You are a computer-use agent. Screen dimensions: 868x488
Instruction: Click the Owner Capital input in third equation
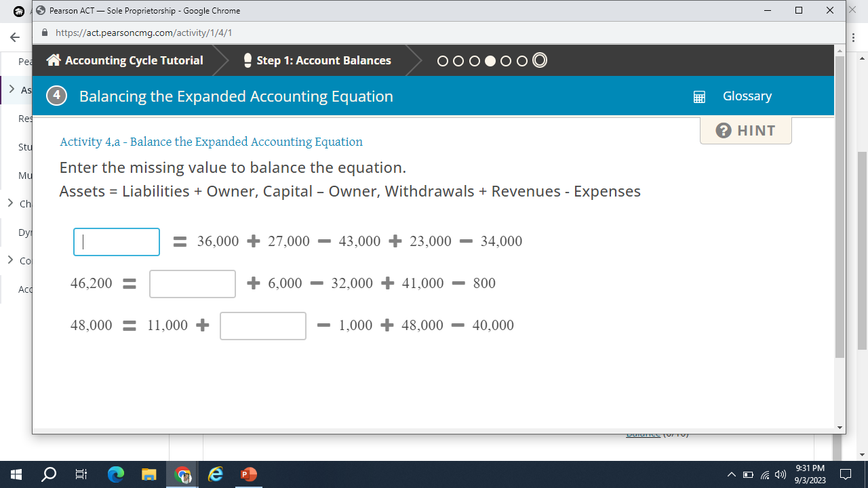point(263,326)
